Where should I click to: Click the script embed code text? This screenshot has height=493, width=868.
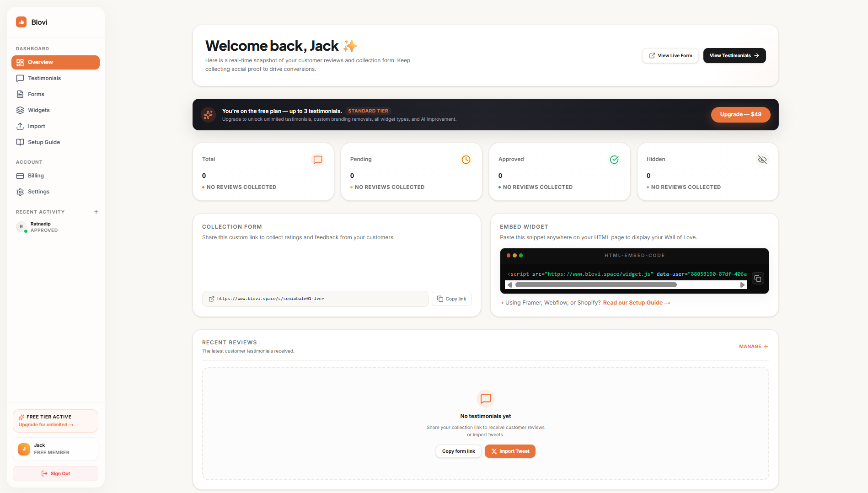[x=627, y=274]
